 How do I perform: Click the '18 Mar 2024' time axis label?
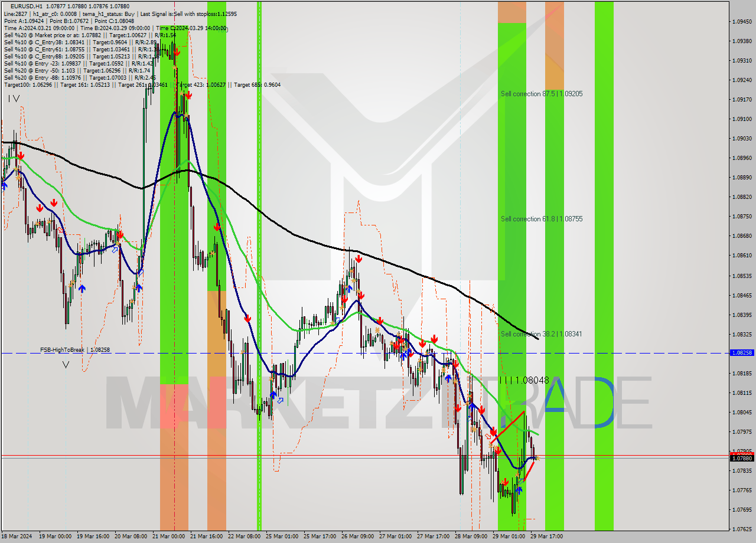click(16, 537)
